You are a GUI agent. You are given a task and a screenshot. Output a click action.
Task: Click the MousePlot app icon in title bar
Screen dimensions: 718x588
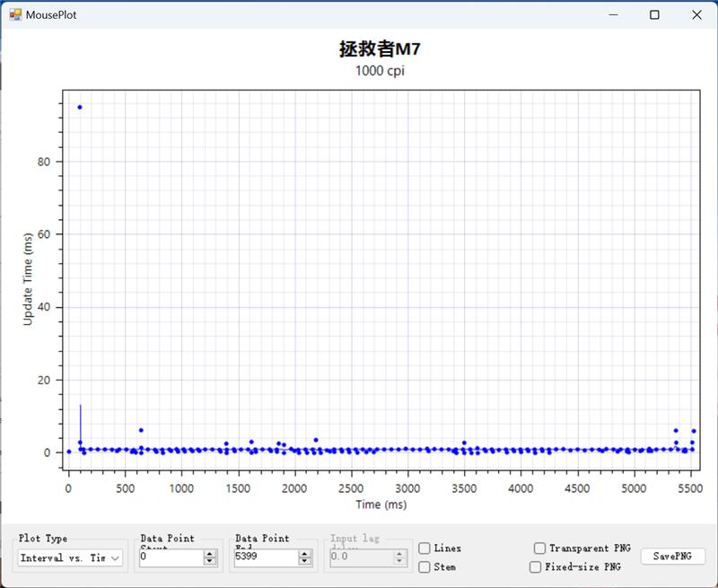pyautogui.click(x=15, y=15)
